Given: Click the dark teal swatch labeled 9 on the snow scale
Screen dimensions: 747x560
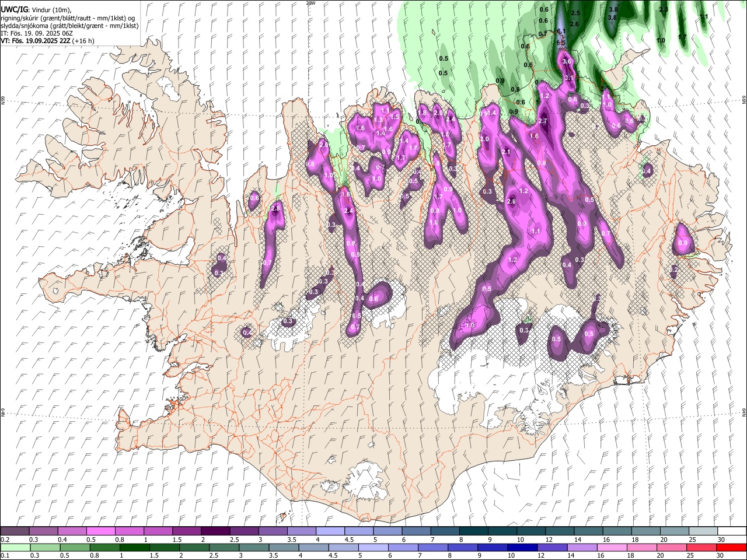Looking at the screenshot, I should pyautogui.click(x=502, y=531).
